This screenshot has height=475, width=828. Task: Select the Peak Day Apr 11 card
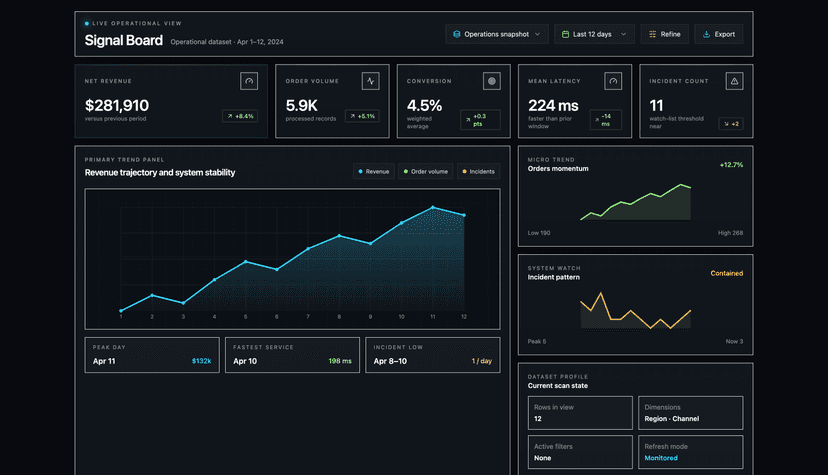[152, 355]
